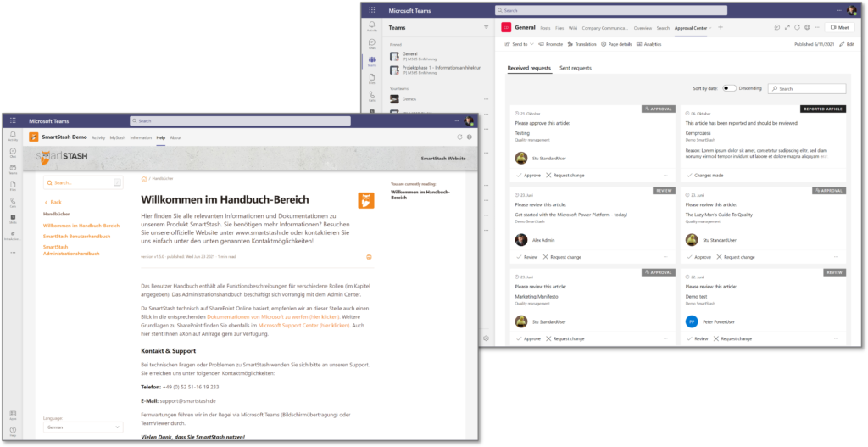
Task: Expand tab icon in General channel header
Action: (787, 27)
